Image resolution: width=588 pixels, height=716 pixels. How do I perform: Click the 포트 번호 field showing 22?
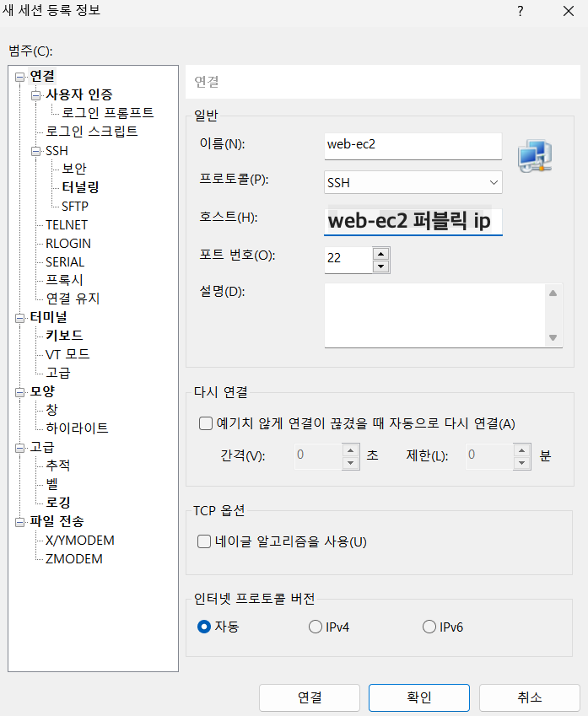coord(348,260)
